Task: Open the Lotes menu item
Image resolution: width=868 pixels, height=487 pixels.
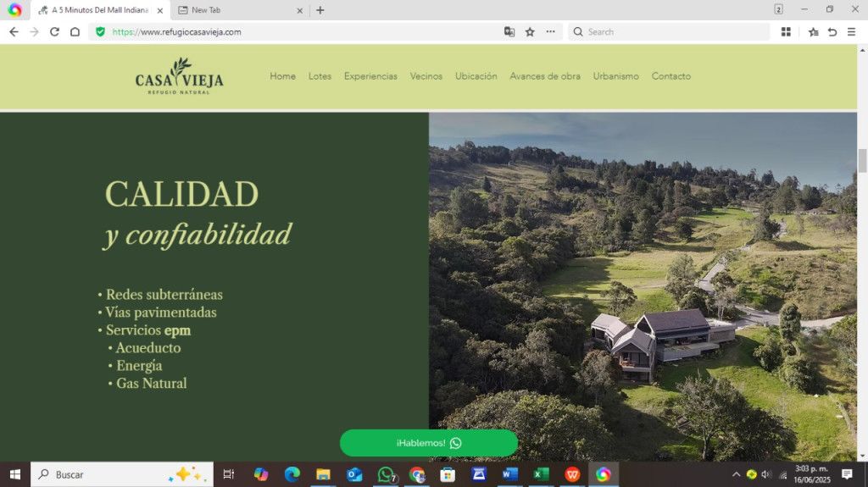Action: 320,76
